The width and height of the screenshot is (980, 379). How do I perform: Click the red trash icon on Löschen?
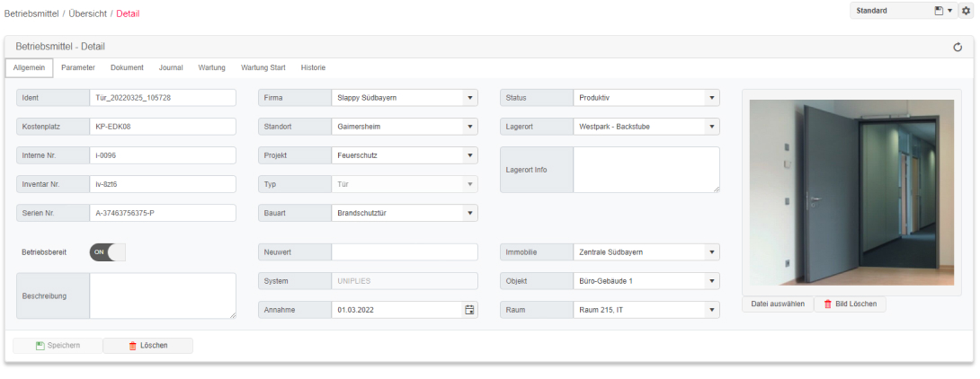pos(132,345)
